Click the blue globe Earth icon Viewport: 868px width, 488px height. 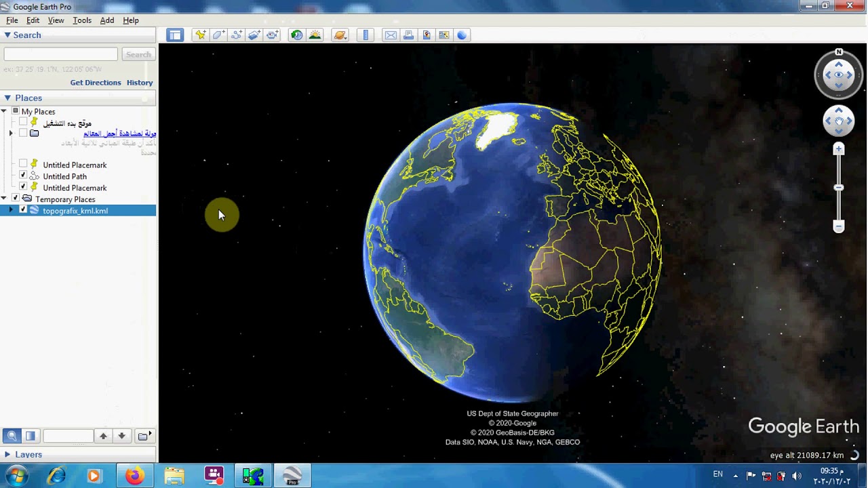(x=462, y=35)
